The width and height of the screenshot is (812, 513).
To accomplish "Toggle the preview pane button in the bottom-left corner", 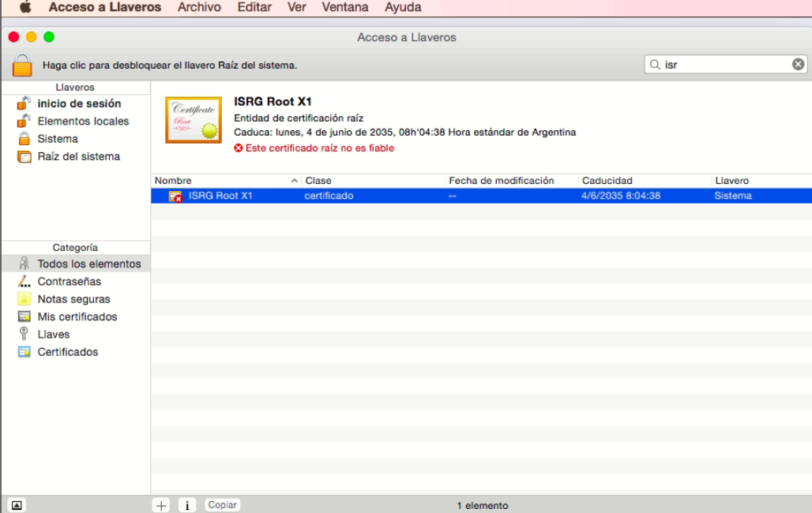I will [x=17, y=505].
